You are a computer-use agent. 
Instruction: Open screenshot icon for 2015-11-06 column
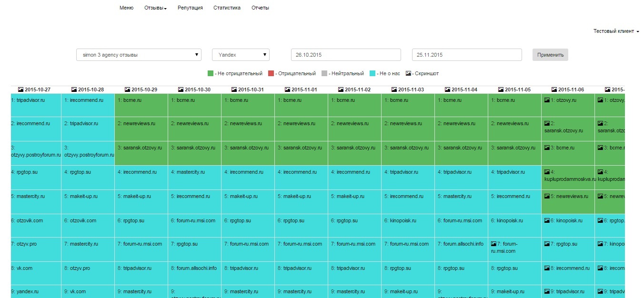pyautogui.click(x=554, y=89)
